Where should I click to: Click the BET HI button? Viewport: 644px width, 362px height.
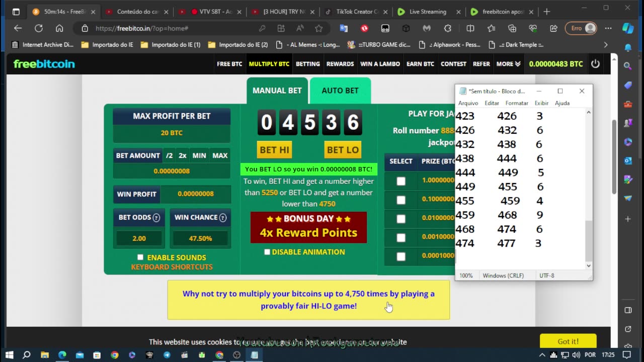pyautogui.click(x=274, y=150)
